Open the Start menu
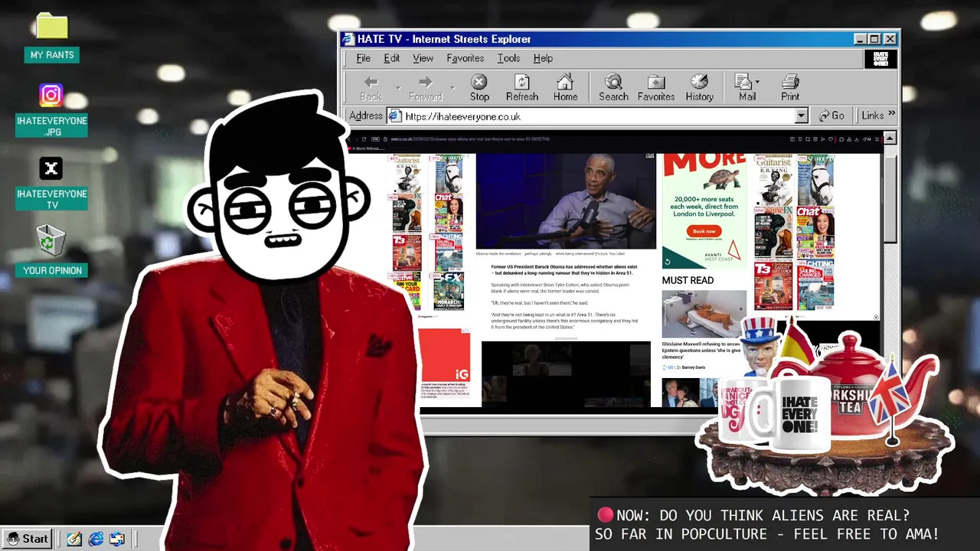Image resolution: width=980 pixels, height=551 pixels. point(27,539)
